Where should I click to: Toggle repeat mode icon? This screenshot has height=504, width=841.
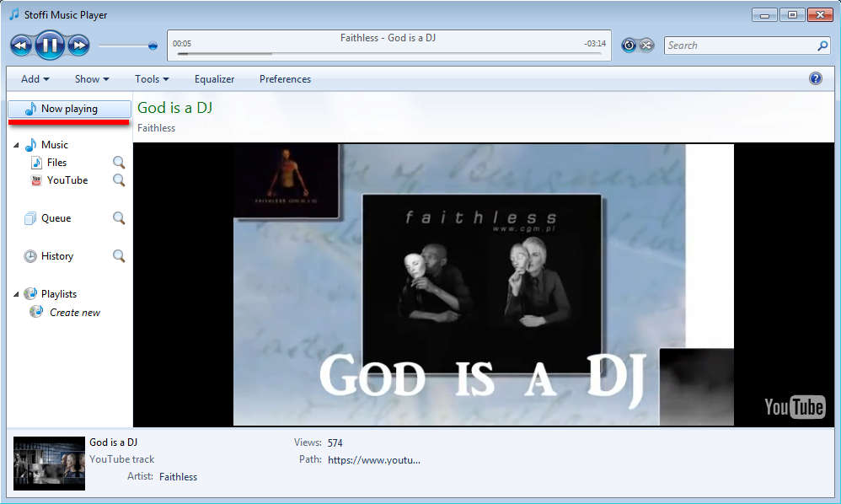click(x=629, y=46)
